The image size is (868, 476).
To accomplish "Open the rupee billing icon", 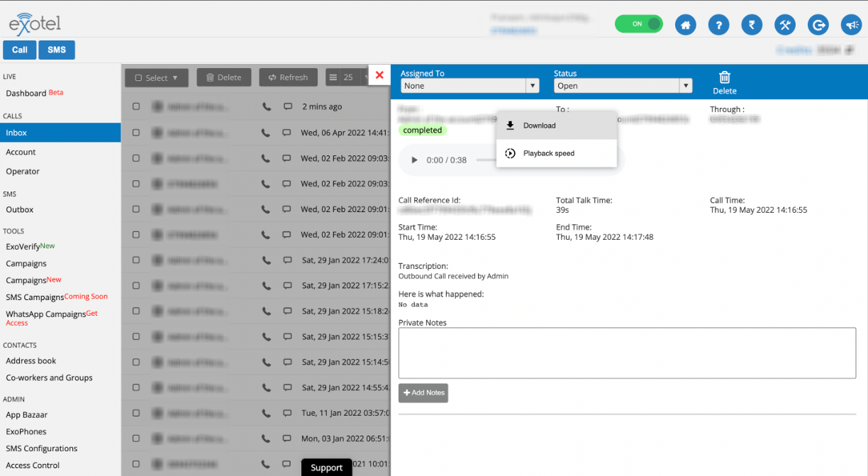I will [x=752, y=25].
